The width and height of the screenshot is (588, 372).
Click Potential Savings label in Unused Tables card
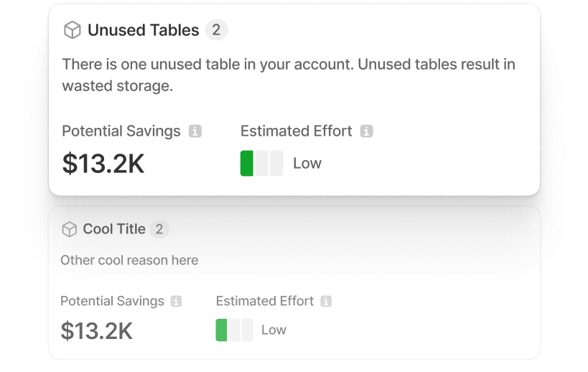tap(121, 131)
